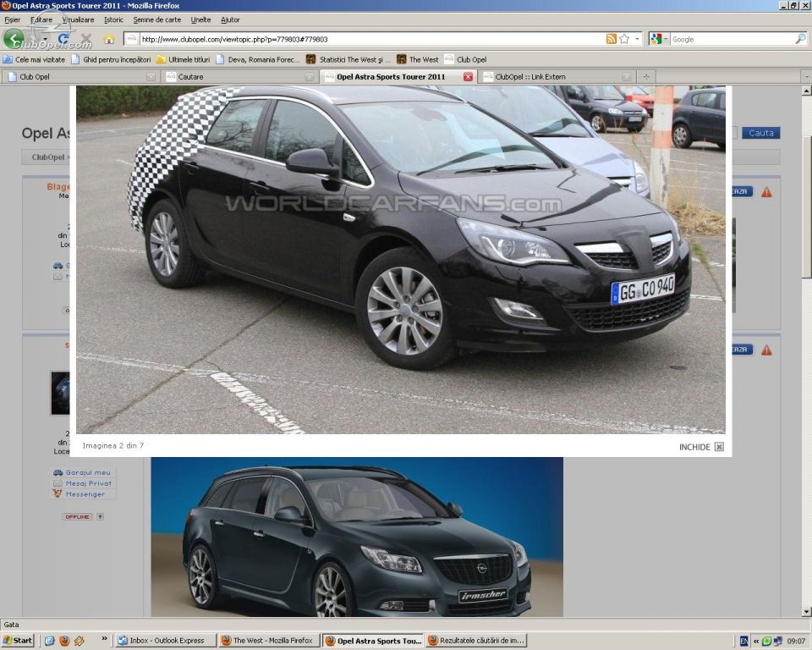Click the RSS feed icon in address bar
The width and height of the screenshot is (812, 650).
(611, 39)
